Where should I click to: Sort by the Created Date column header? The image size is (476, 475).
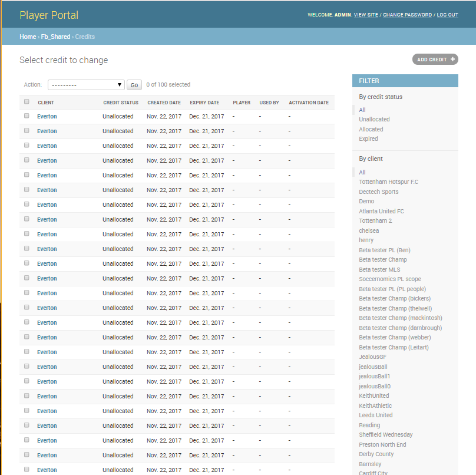click(164, 103)
